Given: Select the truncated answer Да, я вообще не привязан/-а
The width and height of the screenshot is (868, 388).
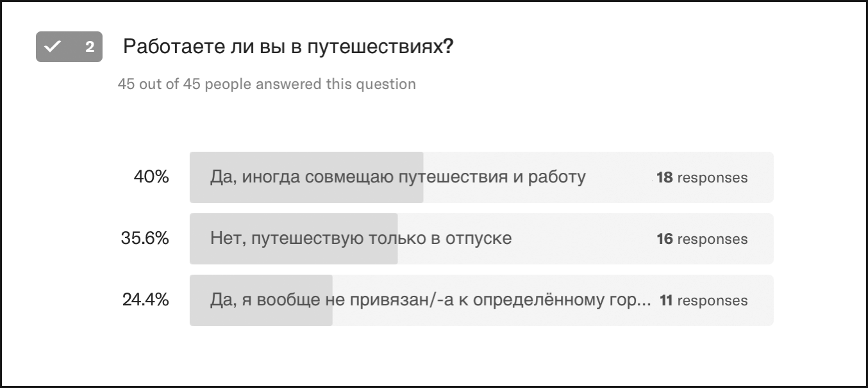Looking at the screenshot, I should point(430,300).
